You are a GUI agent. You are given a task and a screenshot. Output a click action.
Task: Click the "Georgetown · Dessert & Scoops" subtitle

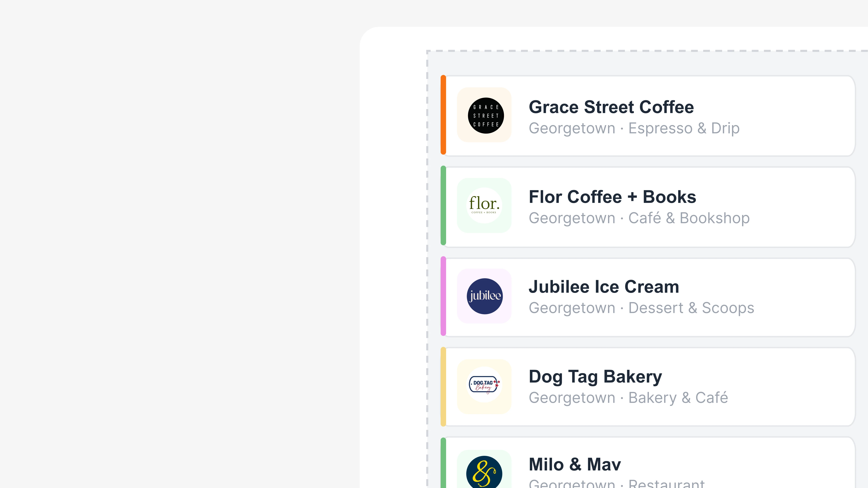point(641,308)
